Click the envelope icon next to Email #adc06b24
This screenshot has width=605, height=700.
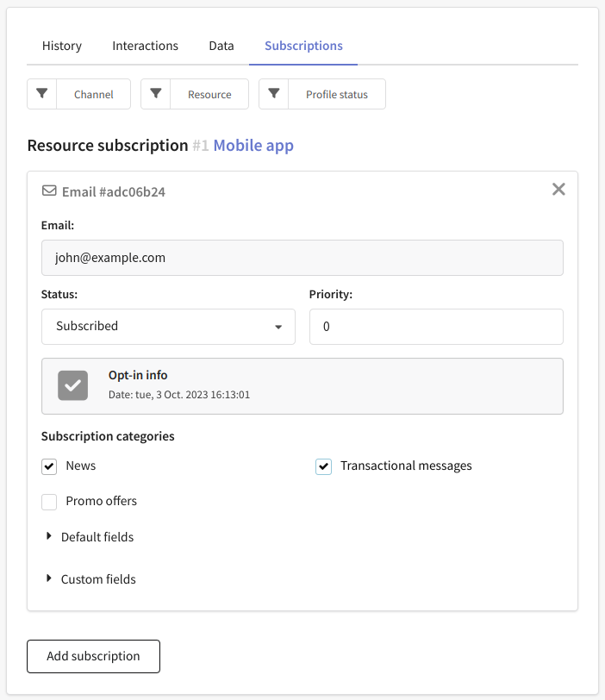49,191
